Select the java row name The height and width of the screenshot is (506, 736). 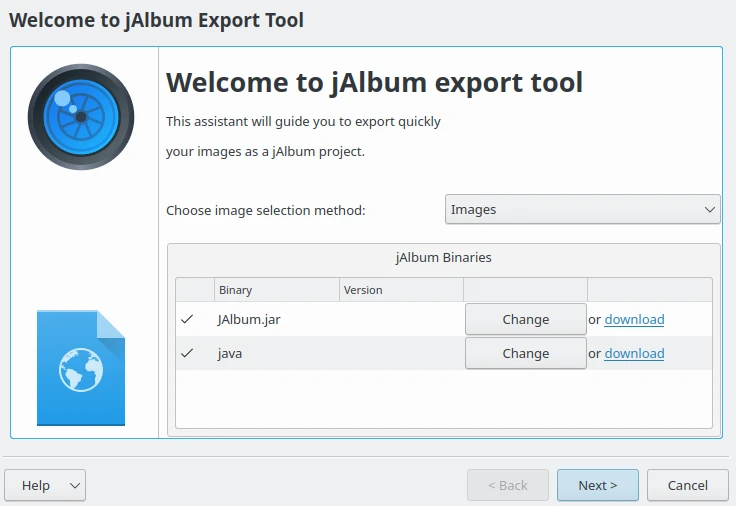[x=230, y=353]
